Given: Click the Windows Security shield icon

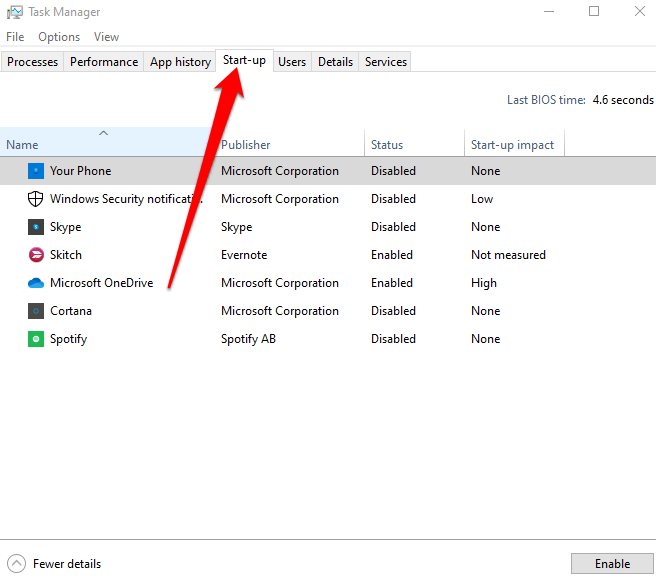Looking at the screenshot, I should [x=36, y=199].
